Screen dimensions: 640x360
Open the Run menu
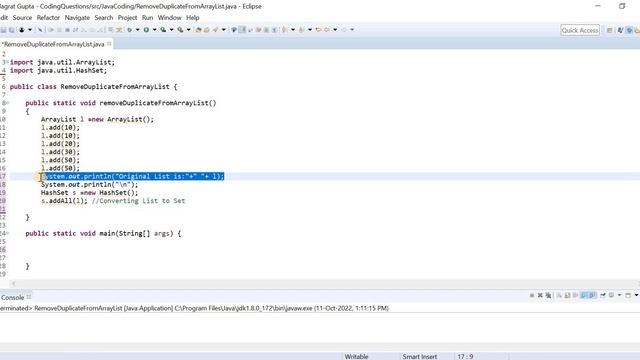[x=147, y=18]
